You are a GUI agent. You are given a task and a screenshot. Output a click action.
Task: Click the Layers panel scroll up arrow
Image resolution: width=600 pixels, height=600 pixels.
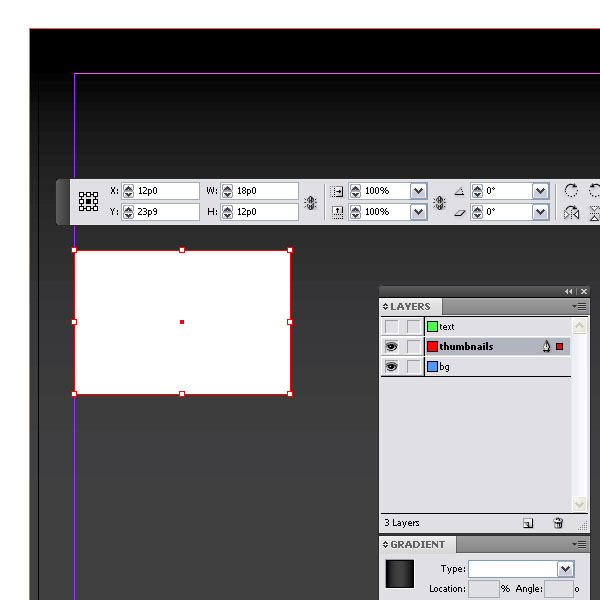[579, 326]
